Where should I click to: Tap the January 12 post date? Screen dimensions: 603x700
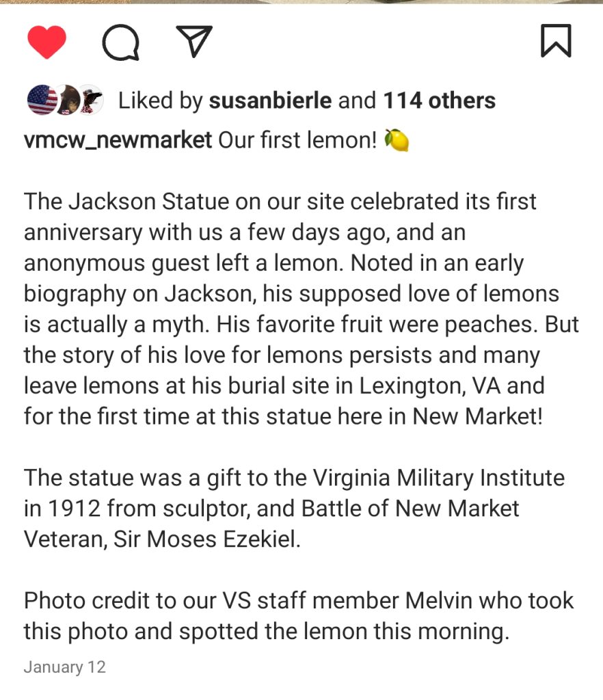pyautogui.click(x=64, y=667)
